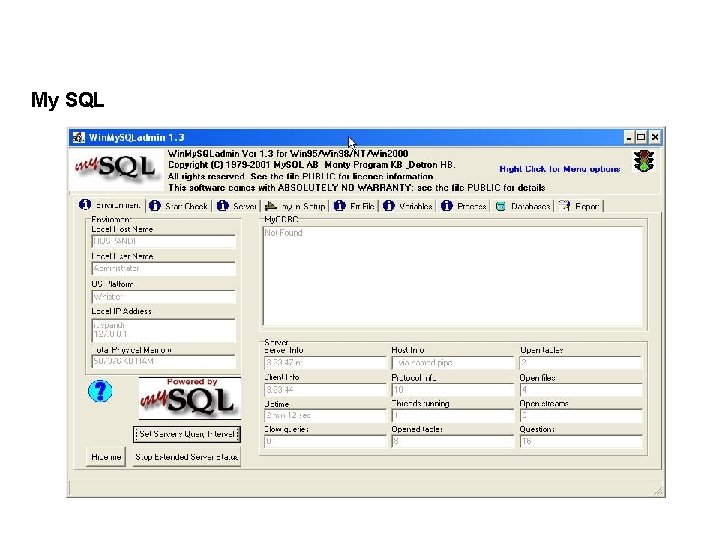Viewport: 720px width, 540px height.
Task: Close the WinMySQLadmin window
Action: pyautogui.click(x=655, y=137)
